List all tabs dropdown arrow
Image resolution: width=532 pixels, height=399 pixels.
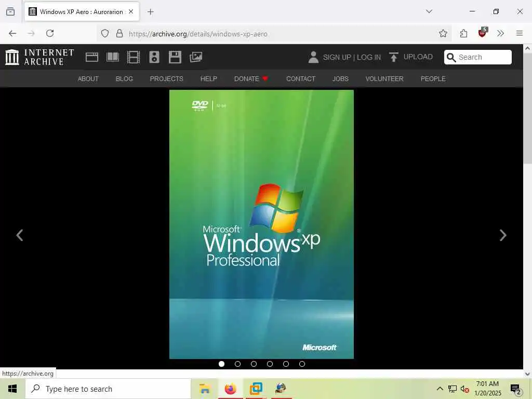(429, 11)
